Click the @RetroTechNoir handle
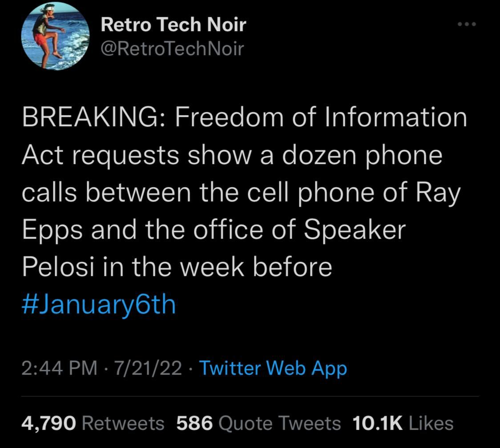 (172, 49)
